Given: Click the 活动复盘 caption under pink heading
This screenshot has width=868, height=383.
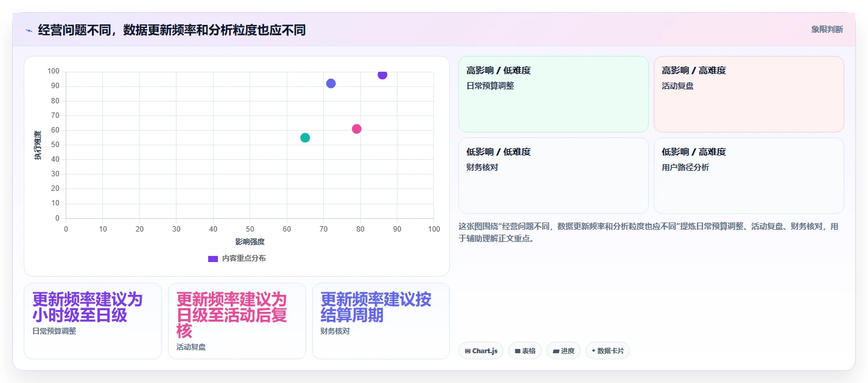Looking at the screenshot, I should (191, 347).
